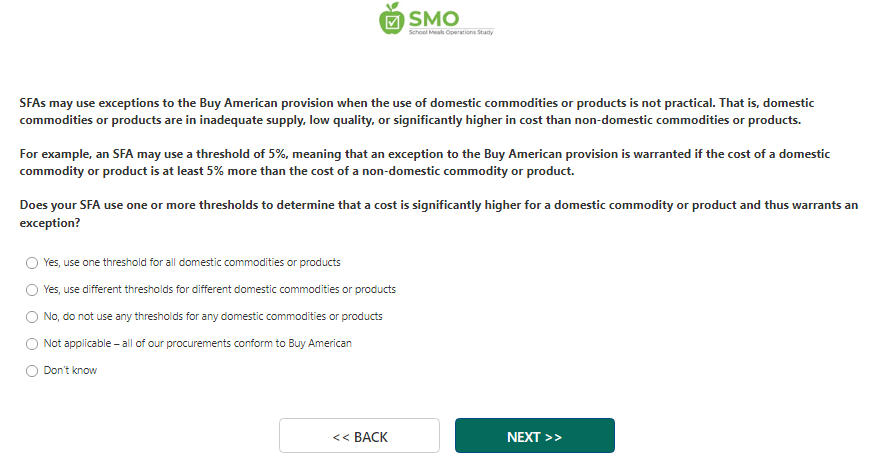Click the double right chevrons on NEXT
Screen dimensions: 877x460
point(553,437)
